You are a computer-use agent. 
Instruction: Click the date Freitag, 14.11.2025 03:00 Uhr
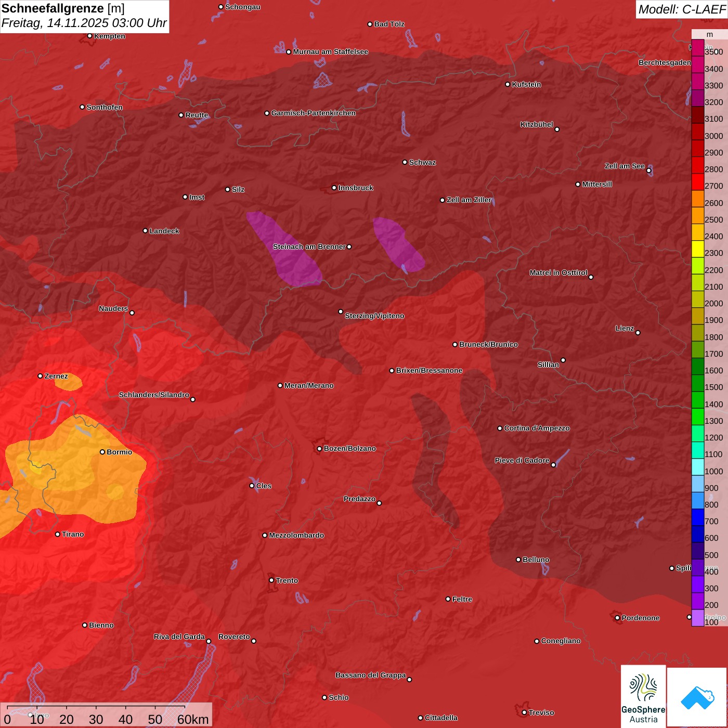[84, 23]
